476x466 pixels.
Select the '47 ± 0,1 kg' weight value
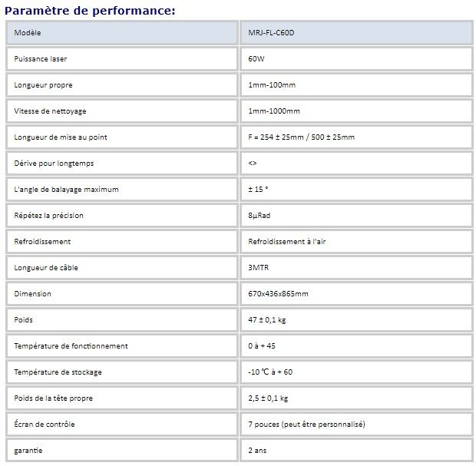pos(268,320)
